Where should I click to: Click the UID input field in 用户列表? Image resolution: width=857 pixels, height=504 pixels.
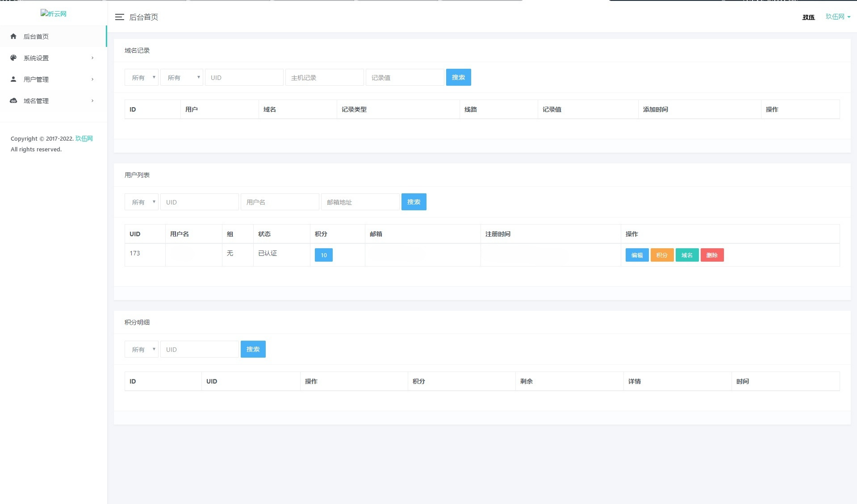pyautogui.click(x=199, y=202)
